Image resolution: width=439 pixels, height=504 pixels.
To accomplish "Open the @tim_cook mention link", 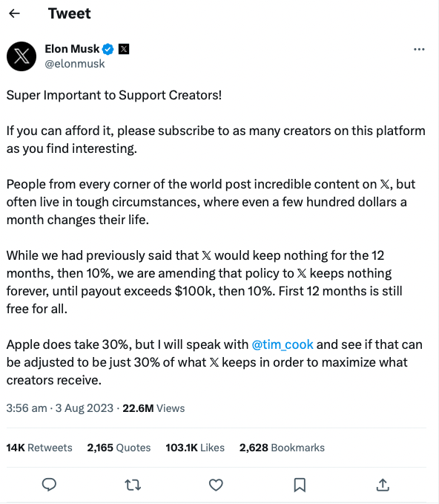I will 283,344.
